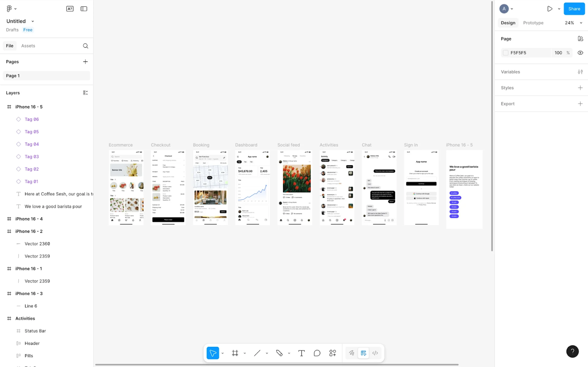
Task: Expand the Untitled file name menu
Action: (x=33, y=21)
